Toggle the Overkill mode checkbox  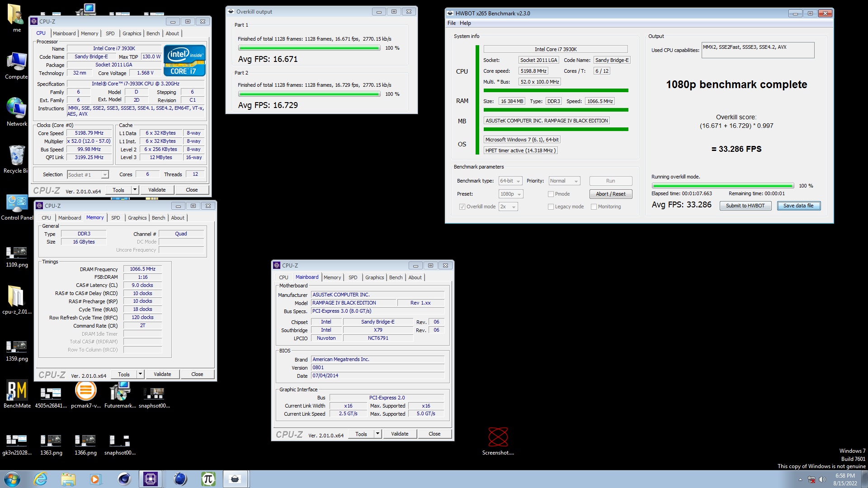pos(462,207)
